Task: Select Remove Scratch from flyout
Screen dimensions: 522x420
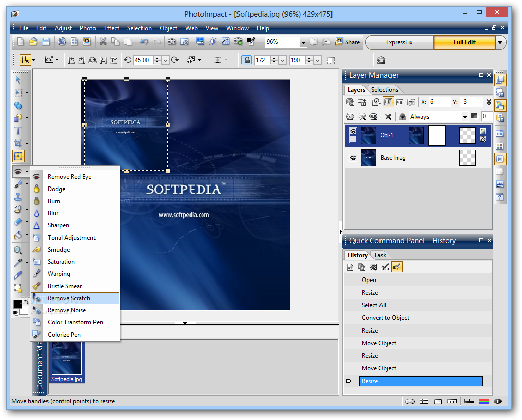Action: (75, 298)
